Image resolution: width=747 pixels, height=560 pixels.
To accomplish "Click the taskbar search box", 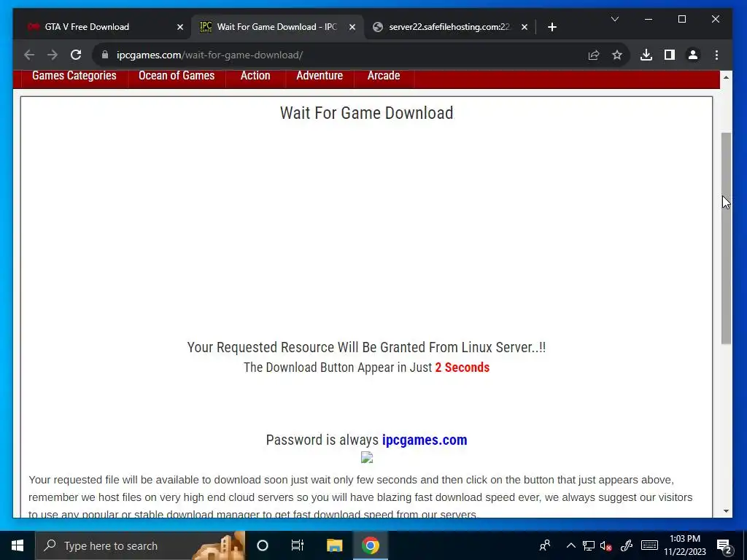I will [141, 545].
